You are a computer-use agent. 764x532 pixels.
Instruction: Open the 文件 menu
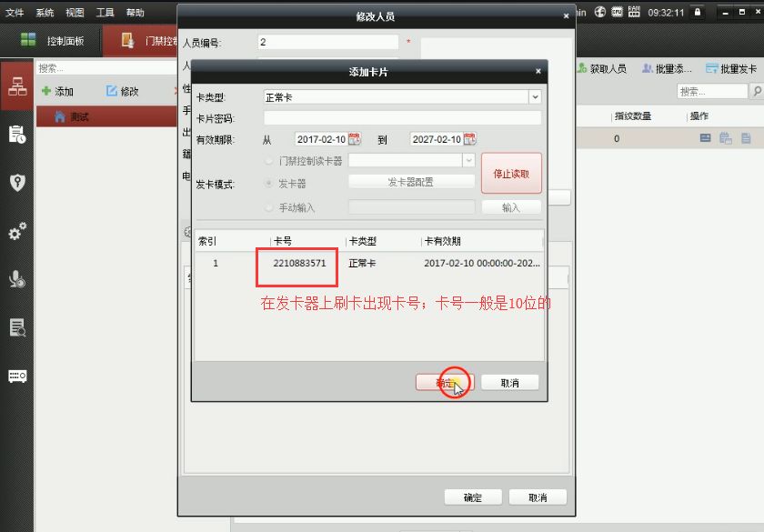point(15,13)
